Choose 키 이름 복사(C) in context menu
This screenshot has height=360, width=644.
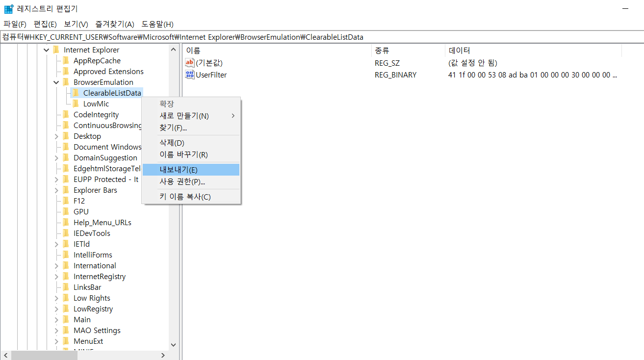(191, 197)
